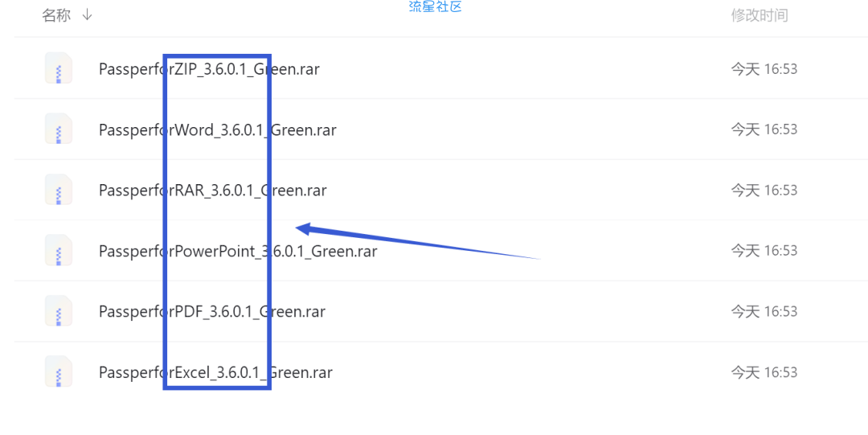Image resolution: width=868 pixels, height=435 pixels.
Task: Select PassperforExcel_3.6.0.1_Green.rar file name
Action: (215, 372)
